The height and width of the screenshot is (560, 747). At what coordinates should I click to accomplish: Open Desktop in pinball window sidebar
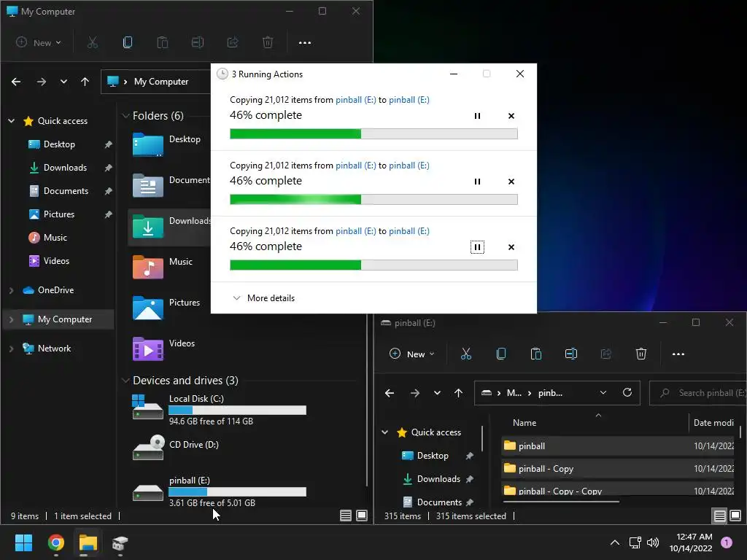point(432,456)
